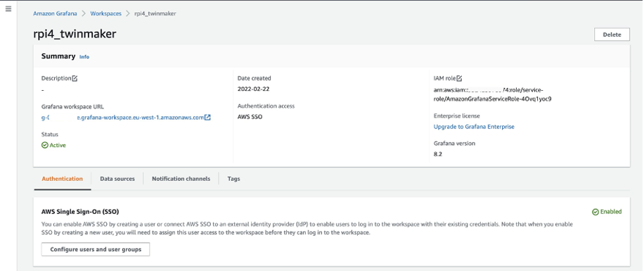The height and width of the screenshot is (271, 644).
Task: Click the rpi4_twinmaker page heading
Action: point(75,34)
